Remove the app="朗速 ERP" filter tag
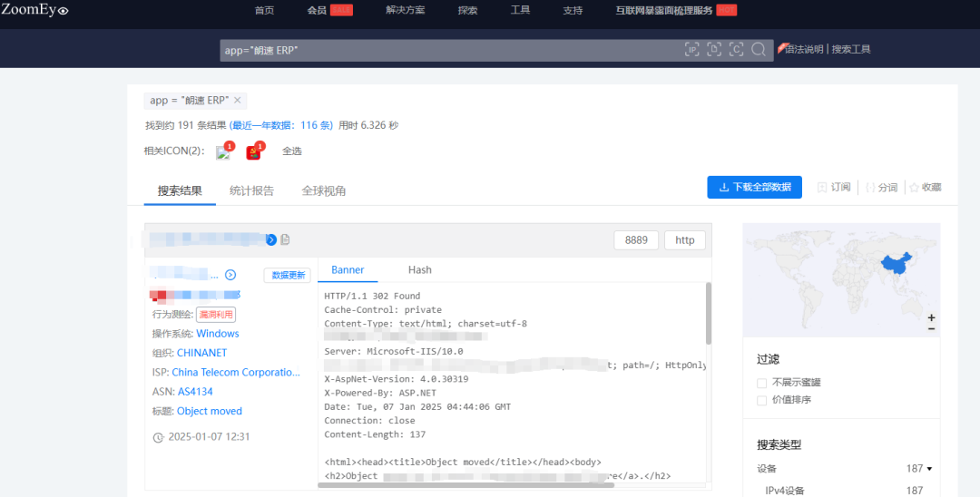The height and width of the screenshot is (497, 980). [238, 100]
